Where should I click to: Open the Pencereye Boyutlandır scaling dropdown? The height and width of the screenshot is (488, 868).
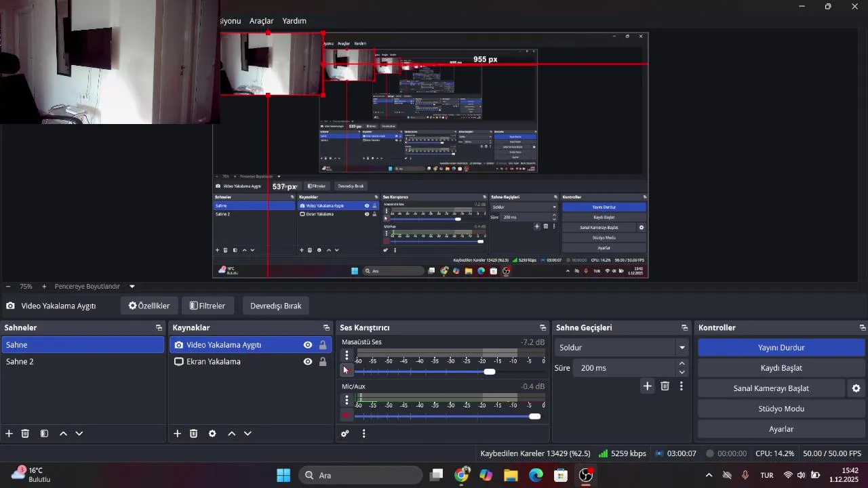132,287
